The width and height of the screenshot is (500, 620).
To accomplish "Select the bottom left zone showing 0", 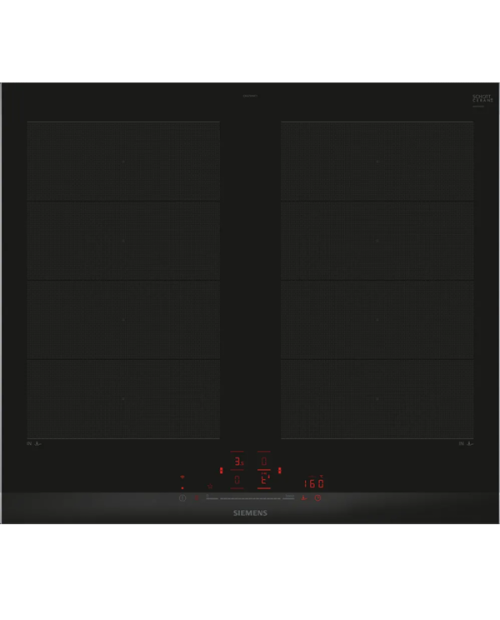I will 237,480.
